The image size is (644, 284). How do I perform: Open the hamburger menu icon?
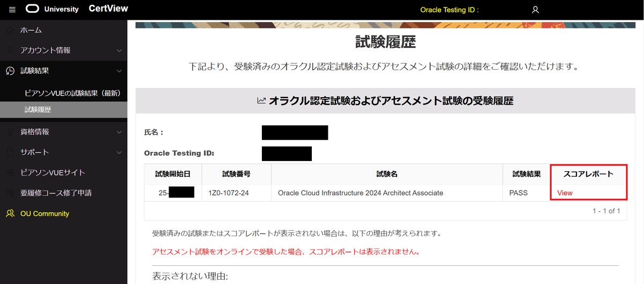(12, 10)
